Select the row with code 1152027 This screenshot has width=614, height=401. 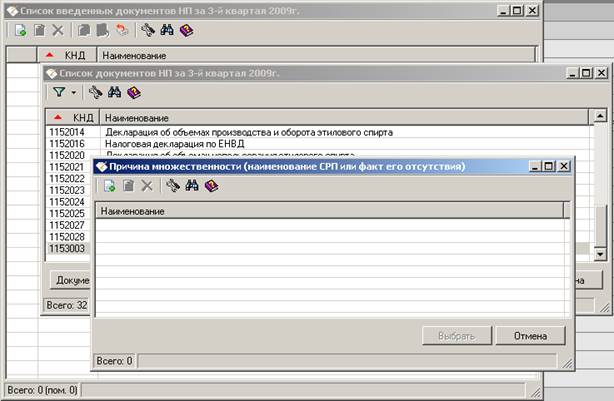[x=67, y=225]
